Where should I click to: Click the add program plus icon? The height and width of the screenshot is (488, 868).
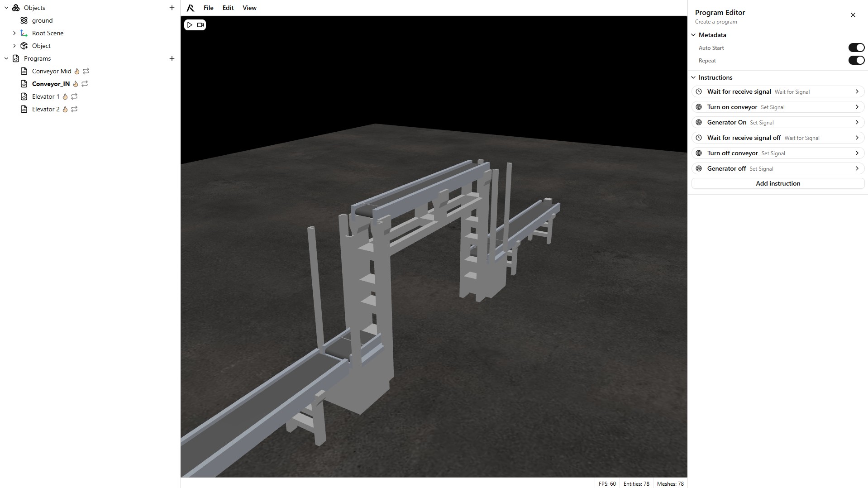click(172, 58)
